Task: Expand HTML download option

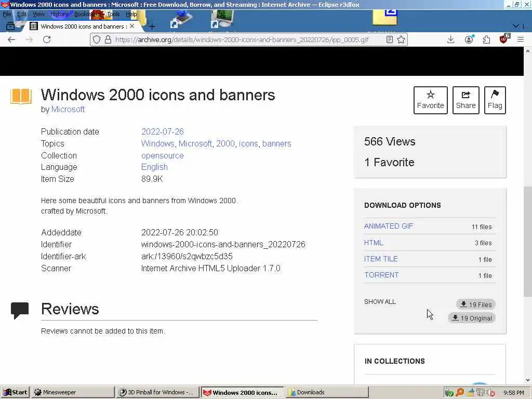Action: pos(374,243)
